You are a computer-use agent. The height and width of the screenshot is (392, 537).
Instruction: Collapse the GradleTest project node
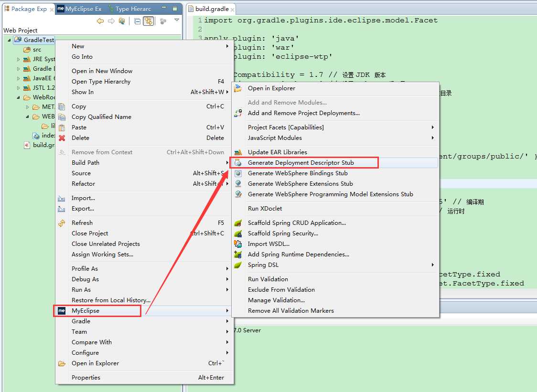tap(9, 40)
